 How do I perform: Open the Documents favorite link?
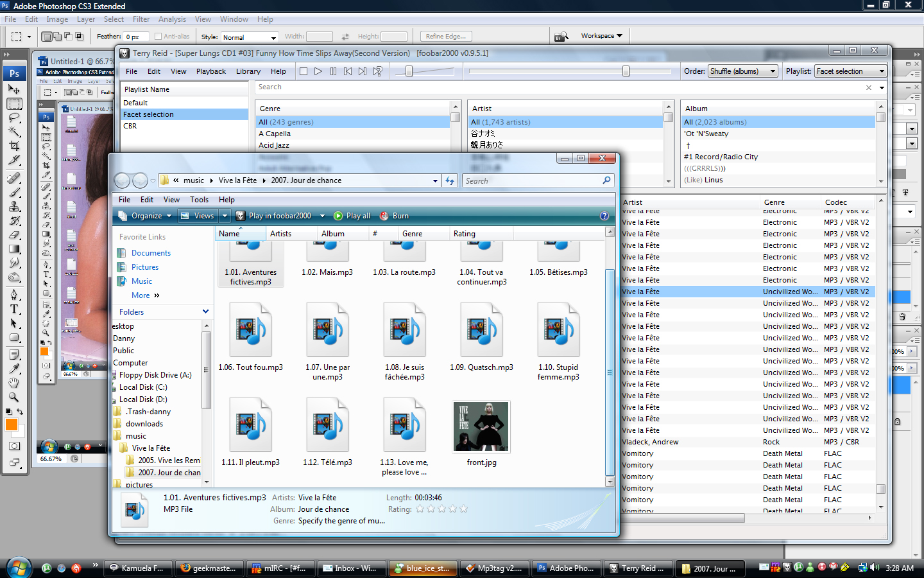coord(151,253)
